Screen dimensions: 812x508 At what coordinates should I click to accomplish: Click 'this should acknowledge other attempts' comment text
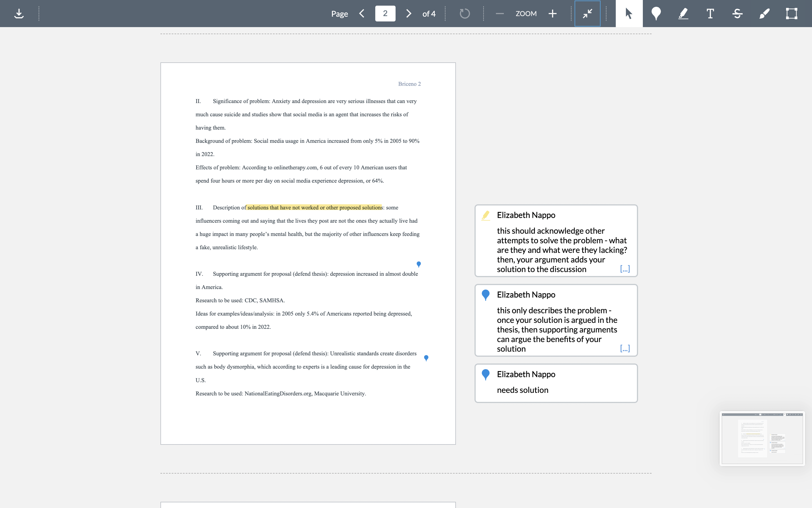click(562, 250)
